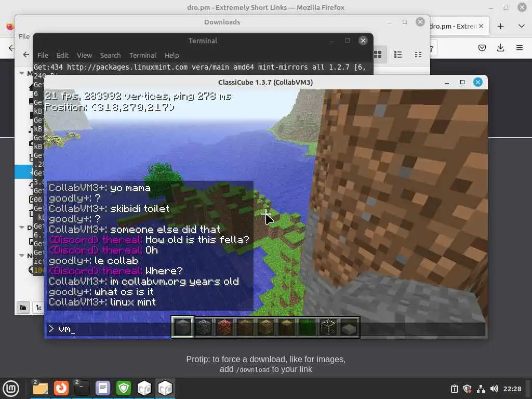Screen dimensions: 532x399
Task: Switch to the Terminal taskbar icon
Action: [82, 388]
